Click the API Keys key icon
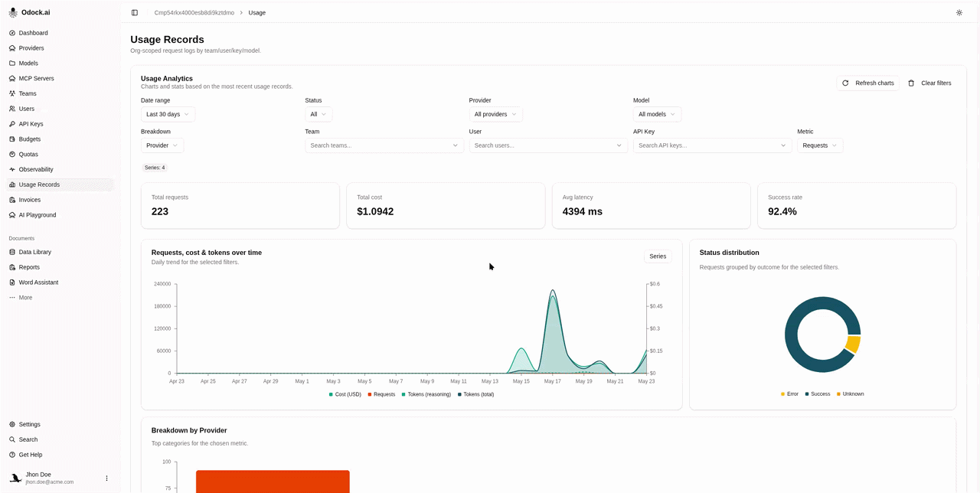This screenshot has height=493, width=980. 12,124
